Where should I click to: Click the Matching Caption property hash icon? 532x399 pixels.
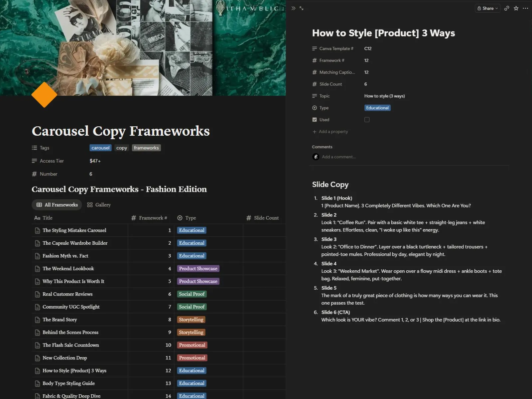coord(315,72)
